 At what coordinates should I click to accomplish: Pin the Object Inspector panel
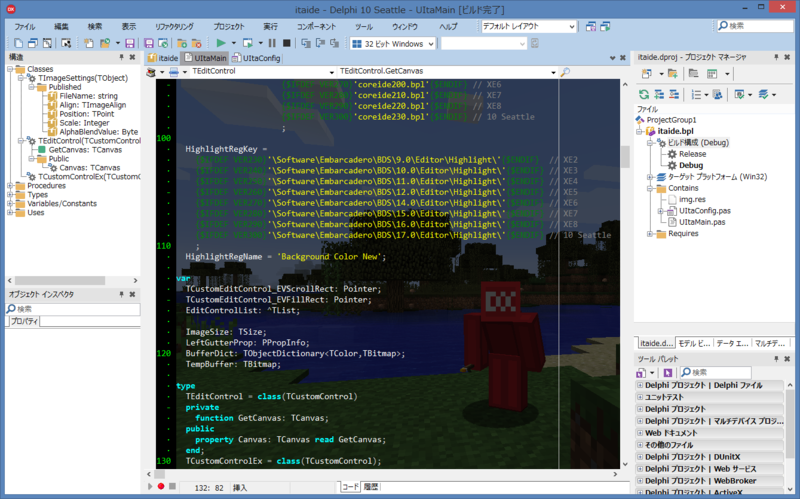click(x=121, y=294)
